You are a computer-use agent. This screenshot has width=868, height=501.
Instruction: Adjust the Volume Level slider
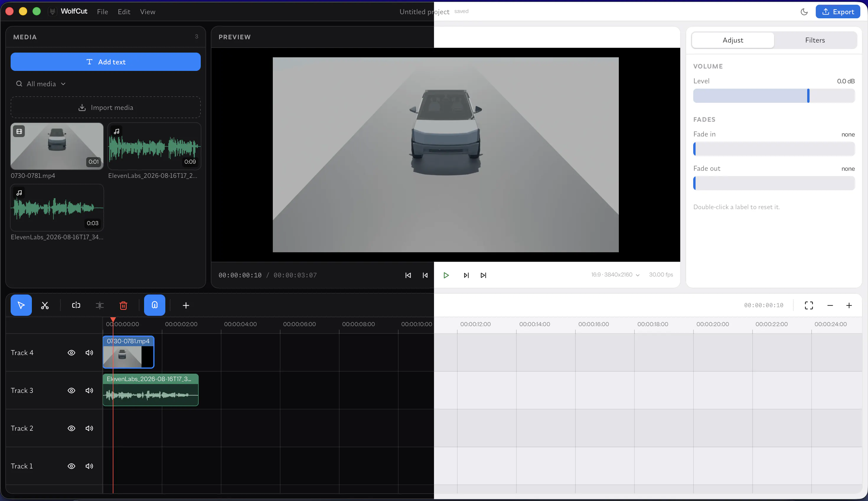tap(774, 96)
